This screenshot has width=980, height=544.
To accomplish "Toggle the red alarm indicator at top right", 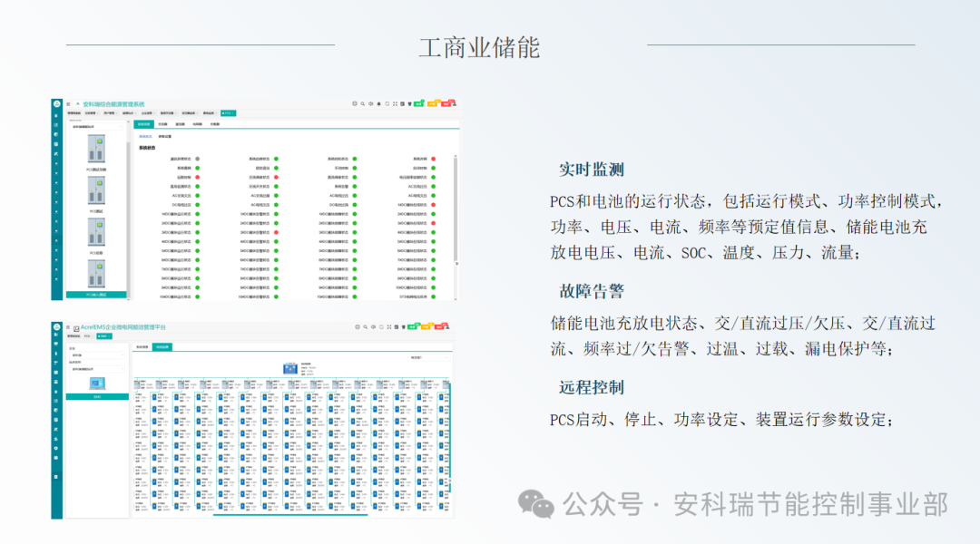I will point(448,103).
